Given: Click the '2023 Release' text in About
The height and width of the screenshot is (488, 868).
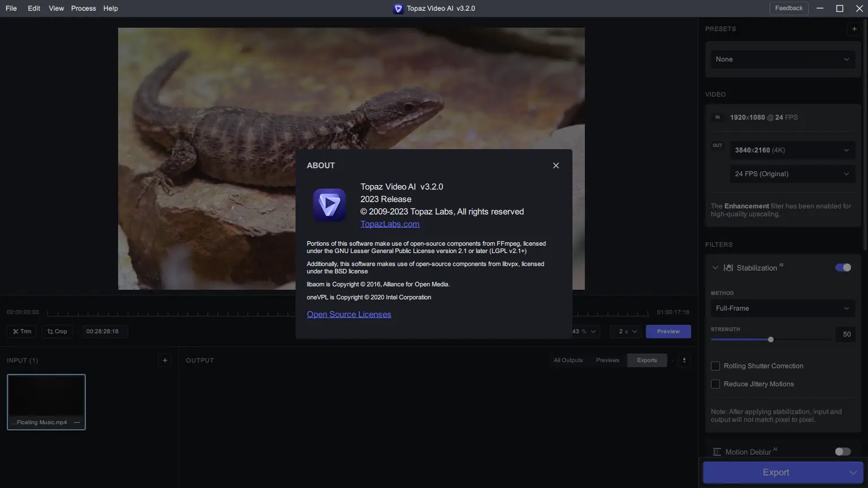Looking at the screenshot, I should coord(386,199).
